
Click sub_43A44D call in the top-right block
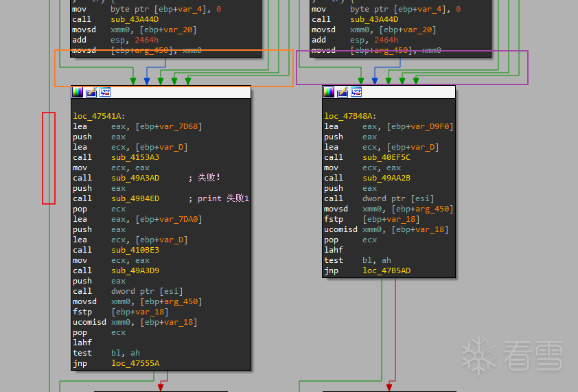(x=375, y=19)
